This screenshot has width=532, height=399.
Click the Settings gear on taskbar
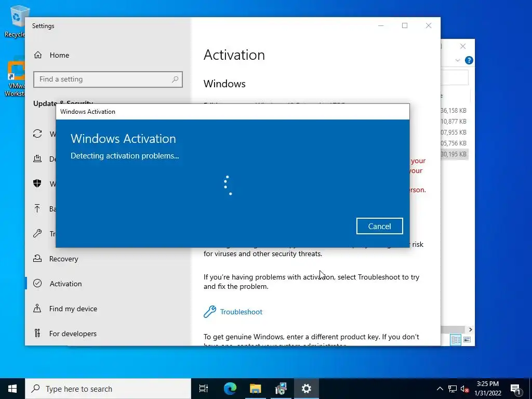[307, 389]
